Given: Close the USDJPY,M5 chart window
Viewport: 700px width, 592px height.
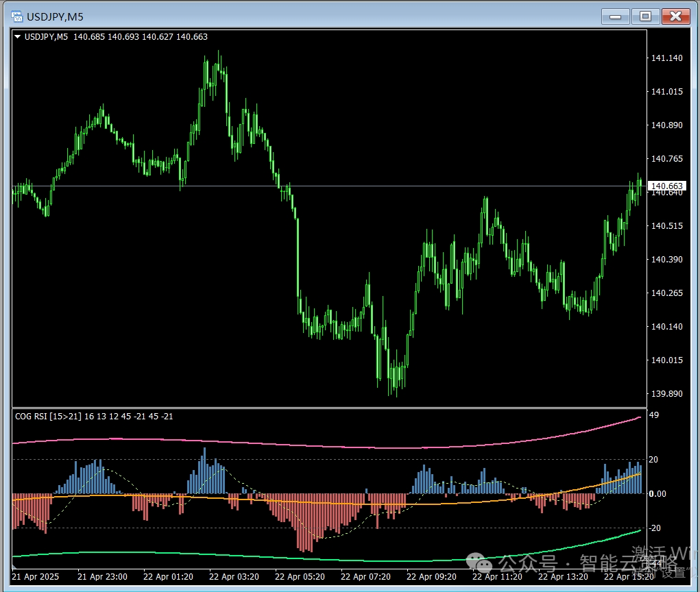Looking at the screenshot, I should (x=675, y=17).
